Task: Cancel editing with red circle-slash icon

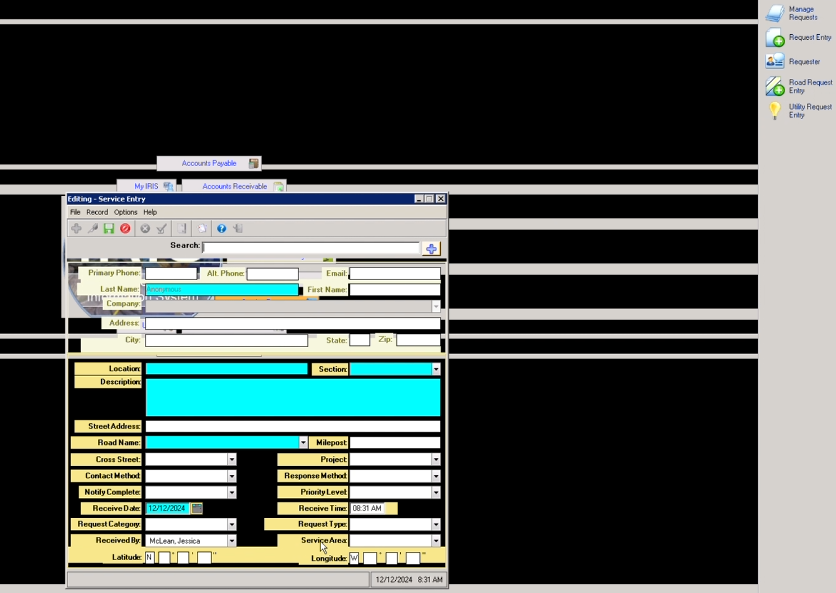Action: [x=125, y=229]
